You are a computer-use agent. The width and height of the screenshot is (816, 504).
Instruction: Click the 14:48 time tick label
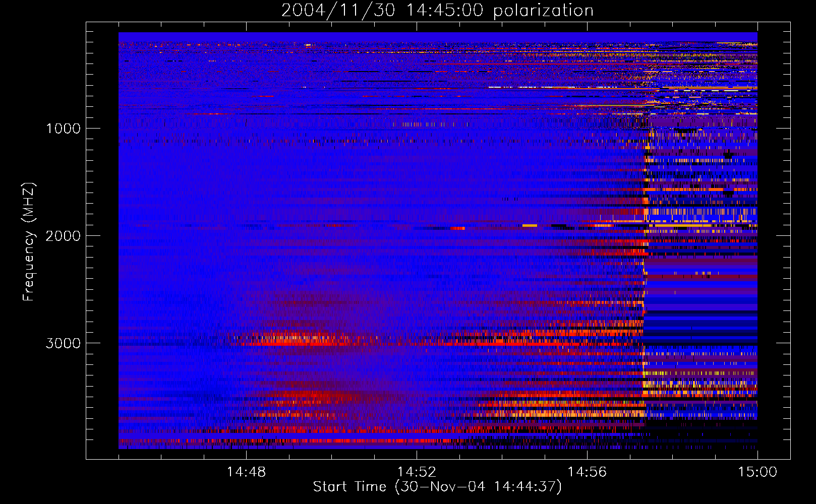click(x=246, y=472)
